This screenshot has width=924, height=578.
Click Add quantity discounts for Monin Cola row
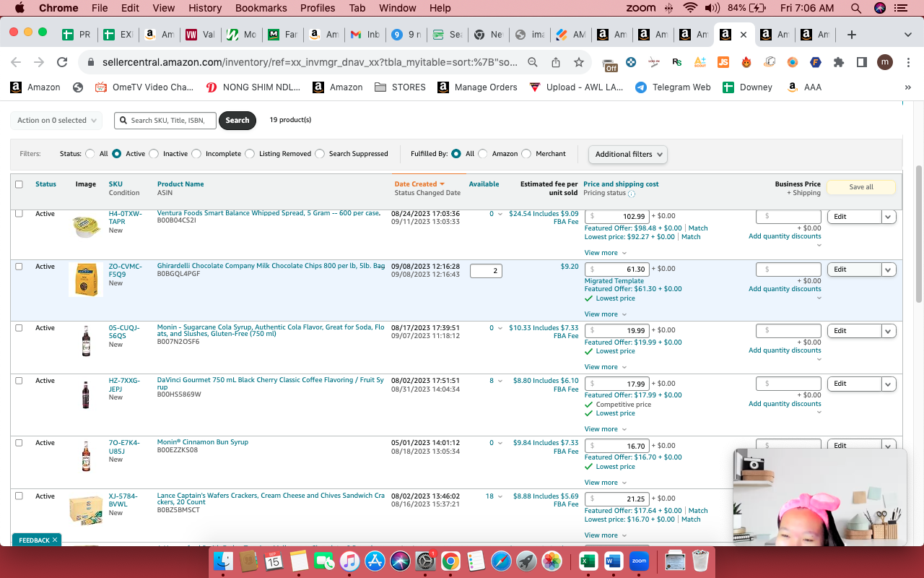[785, 350]
